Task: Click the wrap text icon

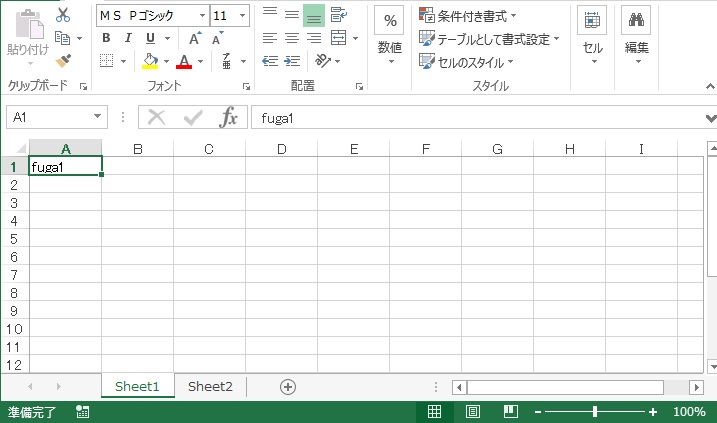Action: tap(338, 15)
